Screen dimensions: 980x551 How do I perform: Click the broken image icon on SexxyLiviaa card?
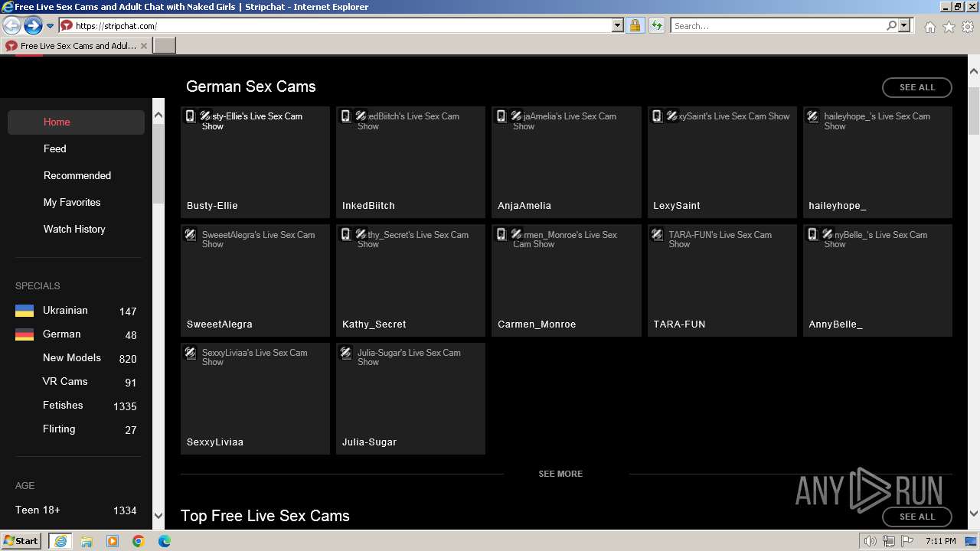[x=191, y=353]
